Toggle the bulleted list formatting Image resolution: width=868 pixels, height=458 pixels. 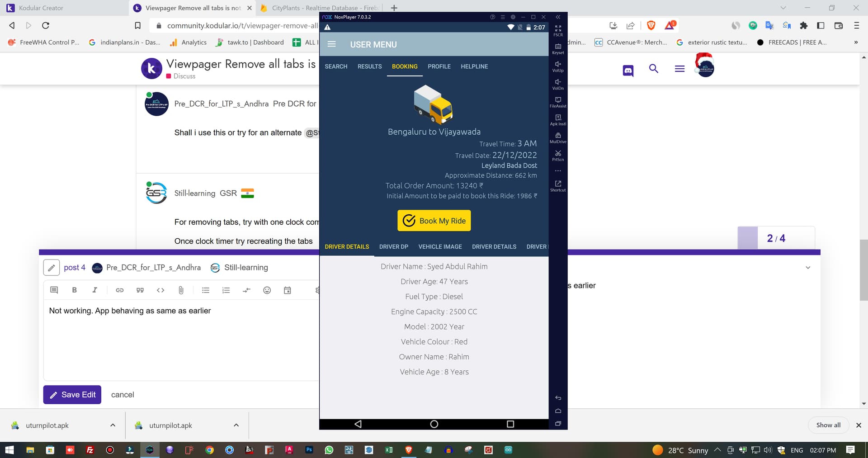tap(206, 290)
